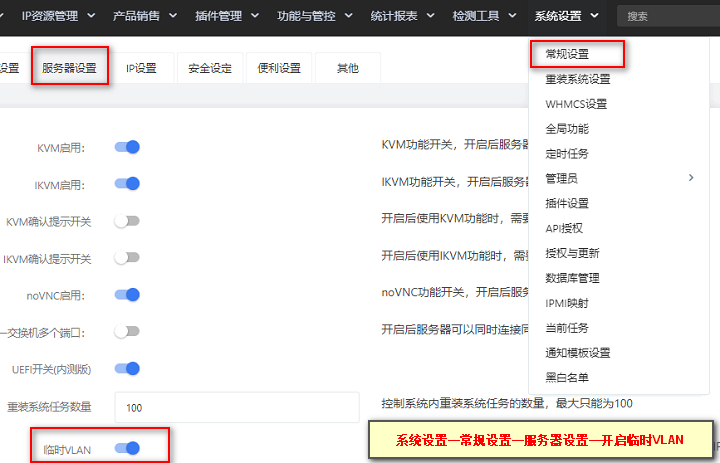Viewport: 720px width, 463px height.
Task: Toggle UEFI开关(内测版) switch
Action: click(127, 368)
